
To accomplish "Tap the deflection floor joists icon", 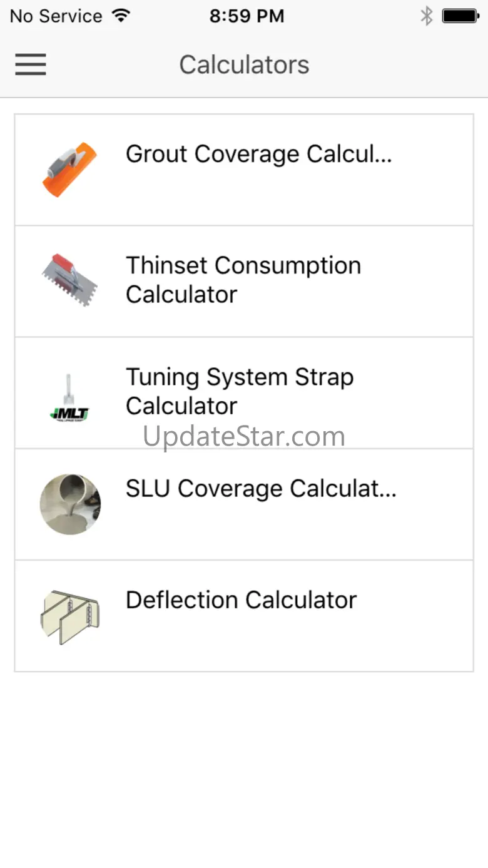I will click(x=69, y=615).
